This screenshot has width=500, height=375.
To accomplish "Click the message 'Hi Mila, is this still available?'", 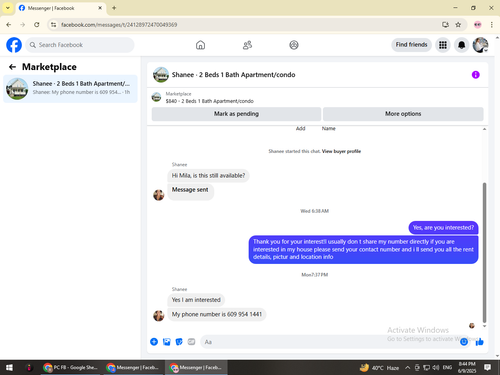I will [x=208, y=176].
